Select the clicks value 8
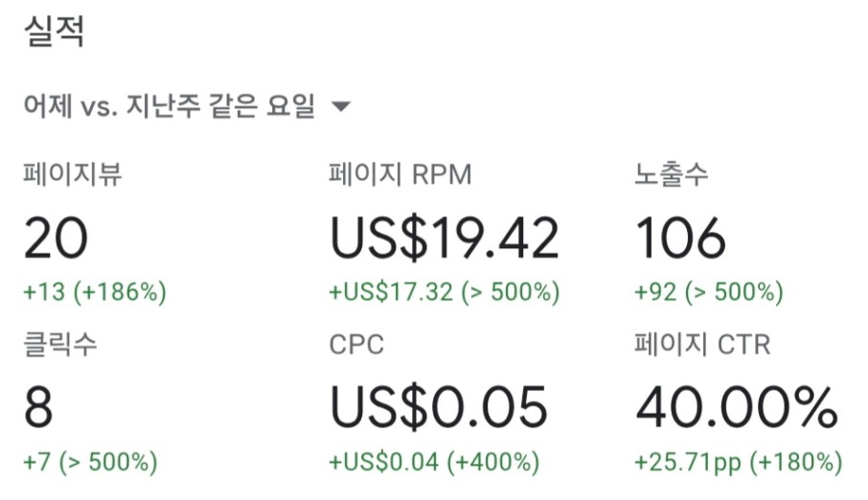Image resolution: width=868 pixels, height=500 pixels. (x=38, y=407)
